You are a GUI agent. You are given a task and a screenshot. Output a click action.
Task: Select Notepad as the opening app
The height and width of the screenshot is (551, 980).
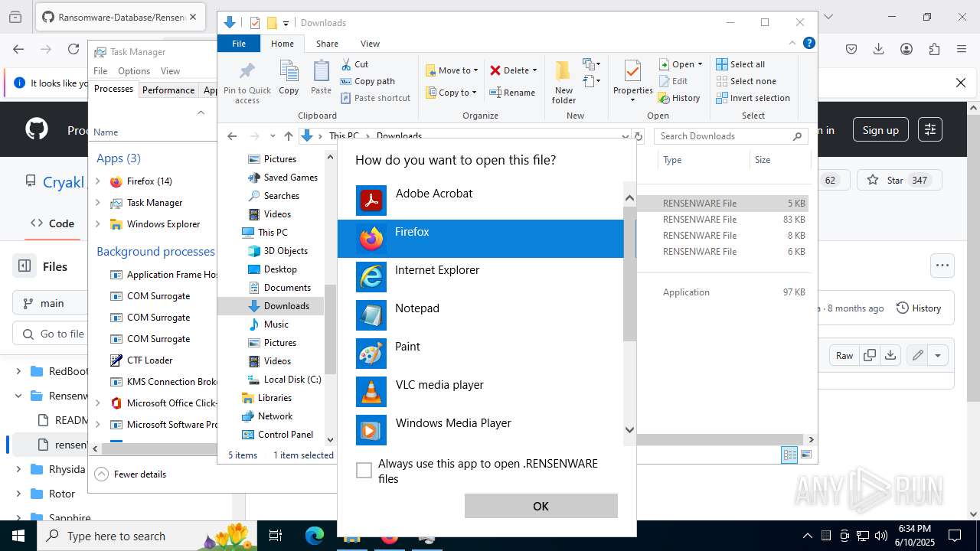[x=481, y=315]
